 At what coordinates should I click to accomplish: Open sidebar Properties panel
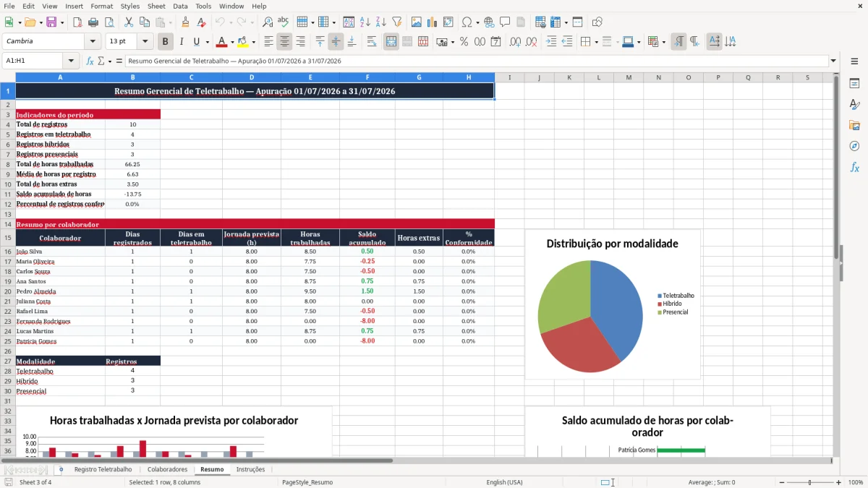(854, 84)
